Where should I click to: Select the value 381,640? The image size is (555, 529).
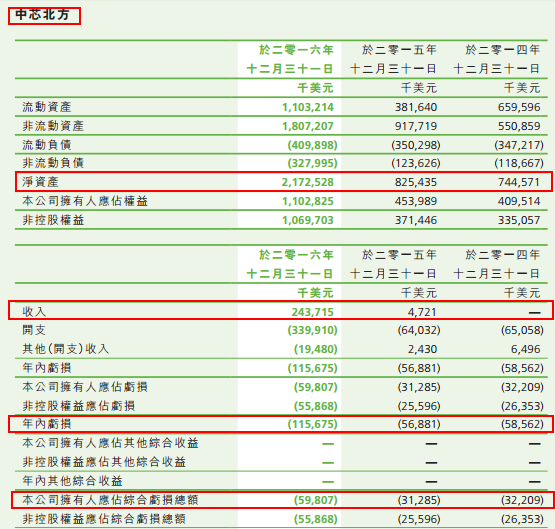tap(416, 107)
